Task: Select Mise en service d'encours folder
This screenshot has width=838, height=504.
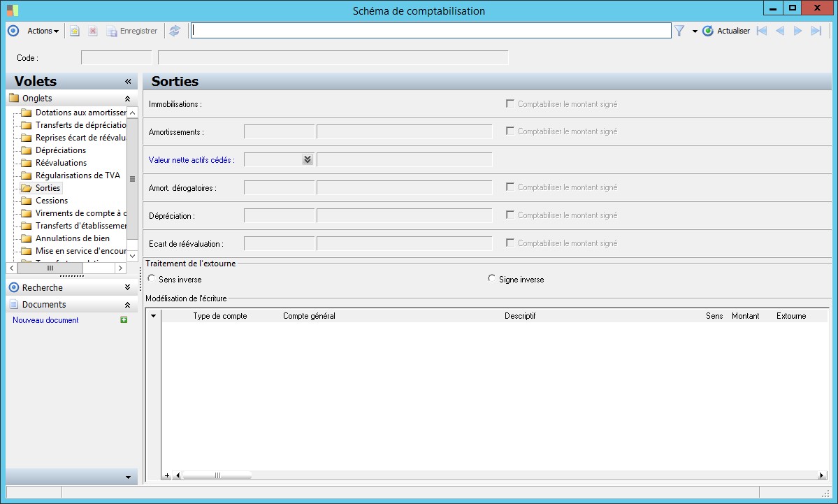Action: pyautogui.click(x=80, y=251)
